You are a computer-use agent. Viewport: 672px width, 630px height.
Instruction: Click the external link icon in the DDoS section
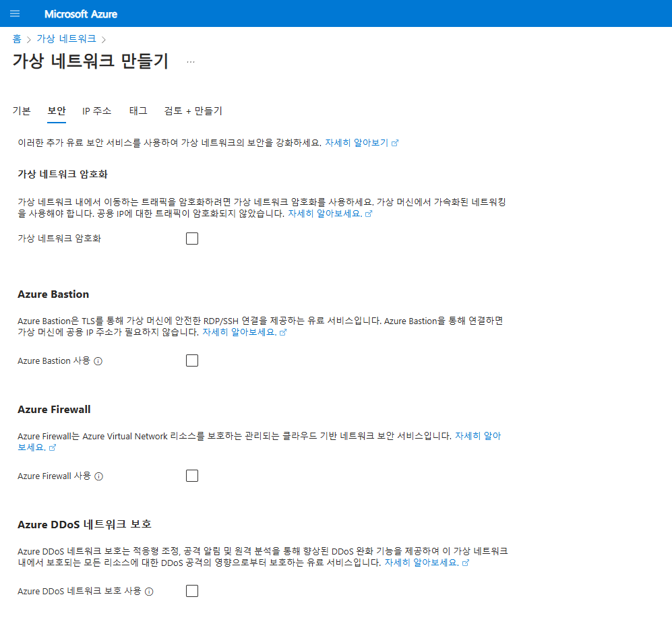point(466,563)
